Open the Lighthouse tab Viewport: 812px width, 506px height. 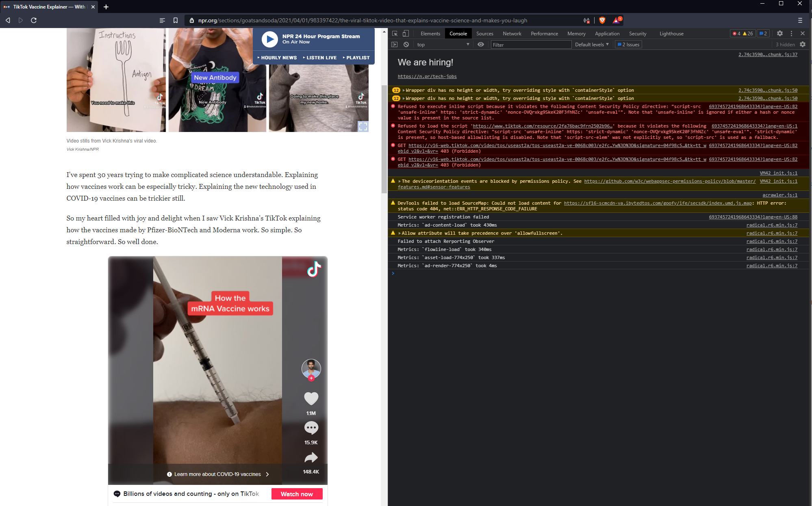pyautogui.click(x=671, y=34)
